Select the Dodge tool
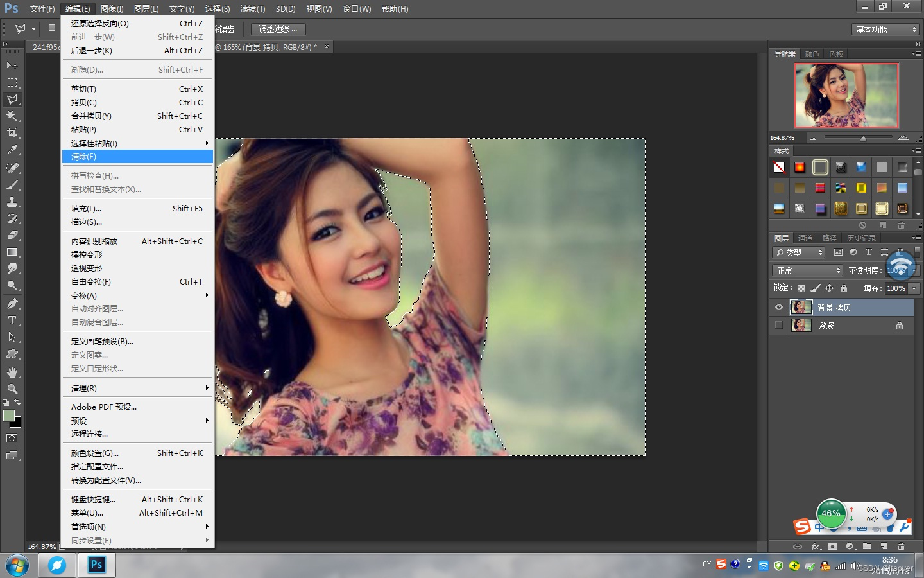Screen dimensions: 924x578 [12, 285]
